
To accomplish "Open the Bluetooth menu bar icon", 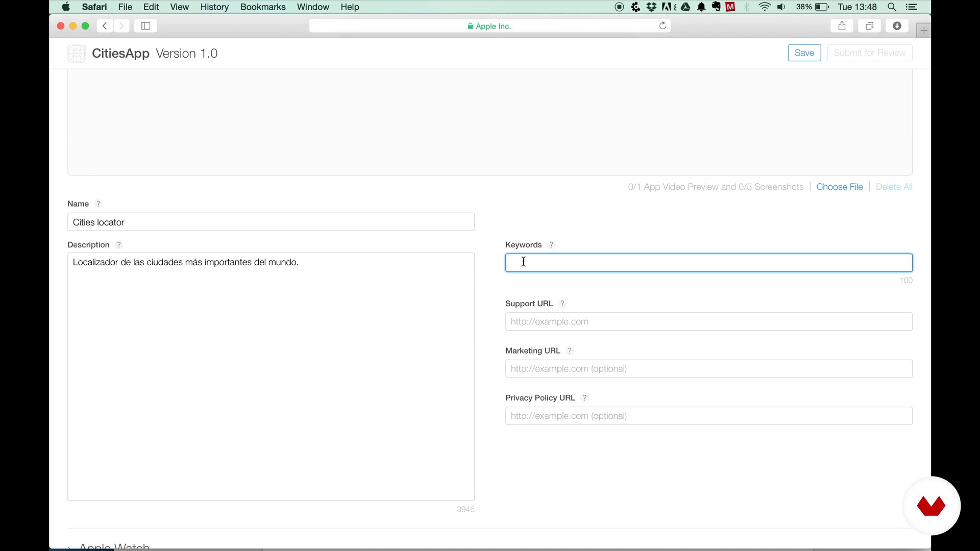I will 747,7.
